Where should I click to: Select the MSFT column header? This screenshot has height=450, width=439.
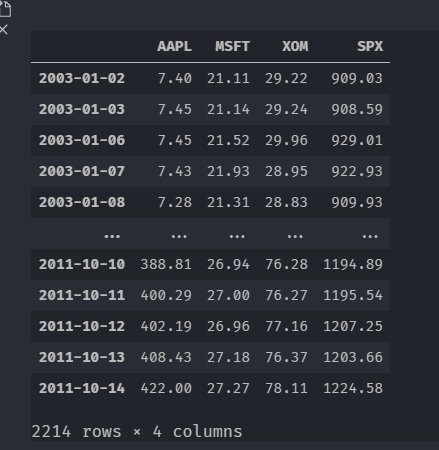coord(232,46)
